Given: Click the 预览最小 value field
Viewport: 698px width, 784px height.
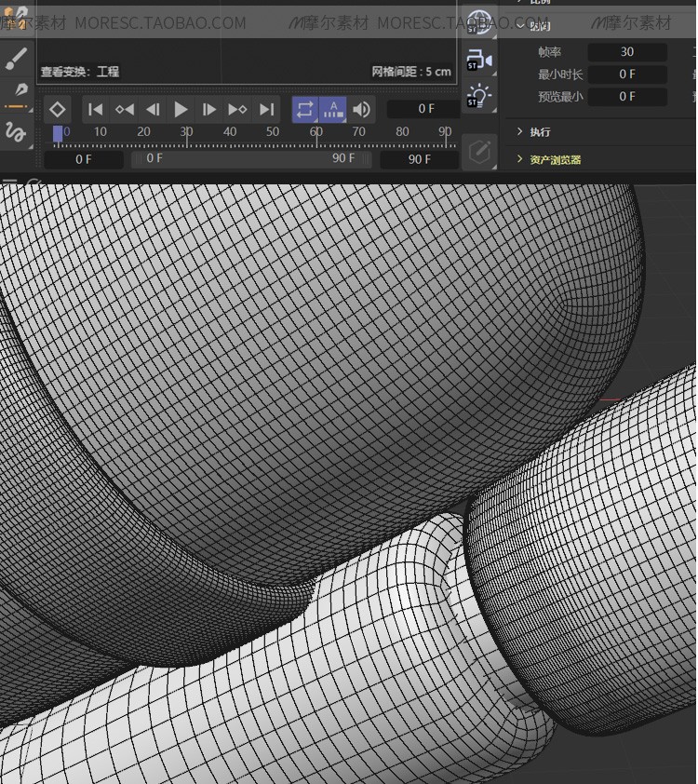Looking at the screenshot, I should [x=627, y=97].
